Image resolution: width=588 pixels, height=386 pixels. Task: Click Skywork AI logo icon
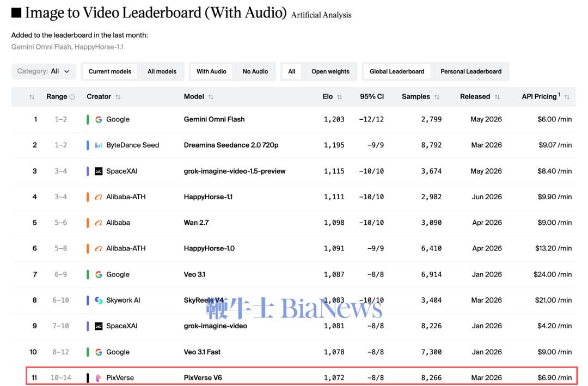pos(99,300)
